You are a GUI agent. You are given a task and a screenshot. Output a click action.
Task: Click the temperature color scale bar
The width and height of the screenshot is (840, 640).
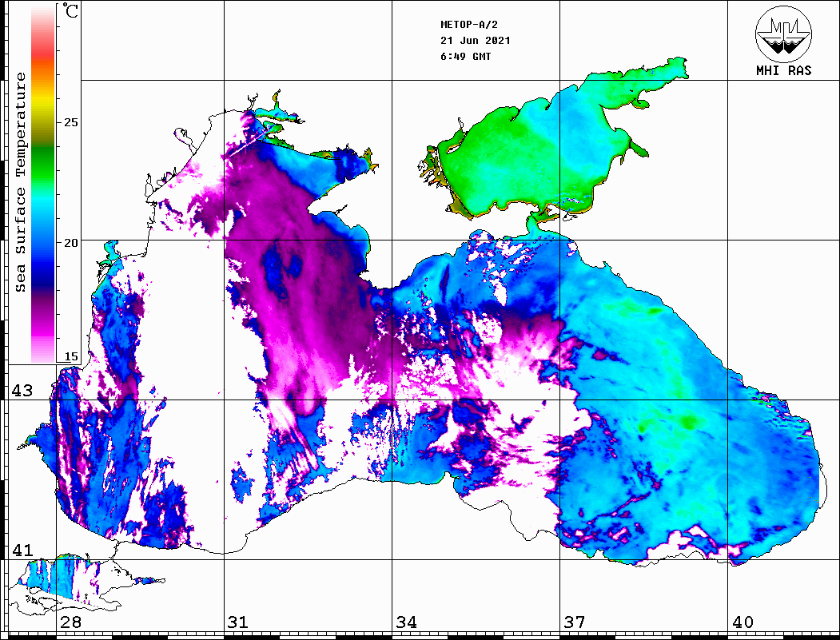43,184
